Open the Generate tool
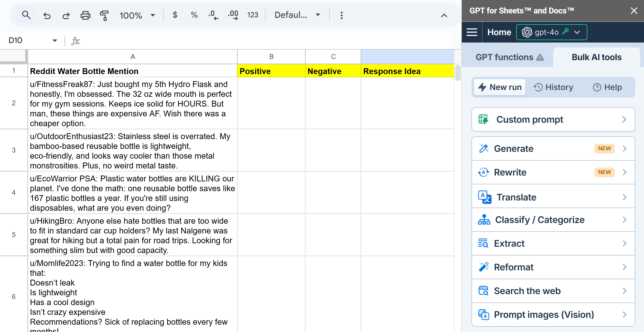 [553, 149]
